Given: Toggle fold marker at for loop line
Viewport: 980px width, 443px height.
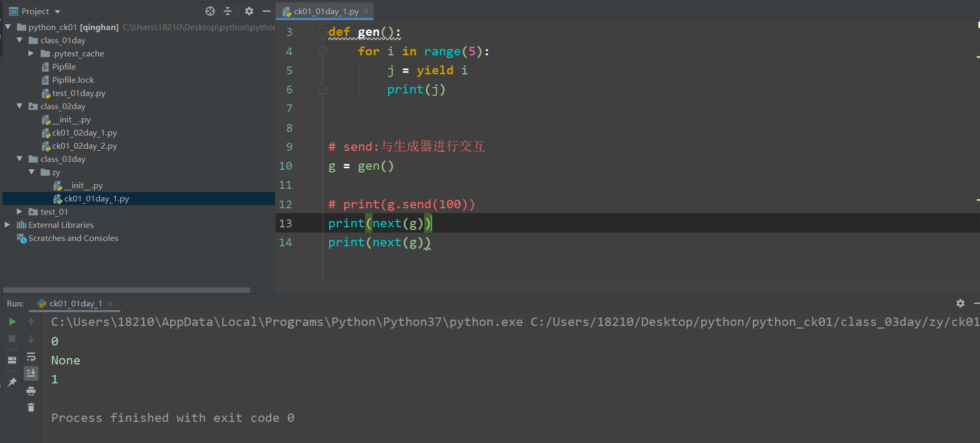Looking at the screenshot, I should [x=323, y=51].
